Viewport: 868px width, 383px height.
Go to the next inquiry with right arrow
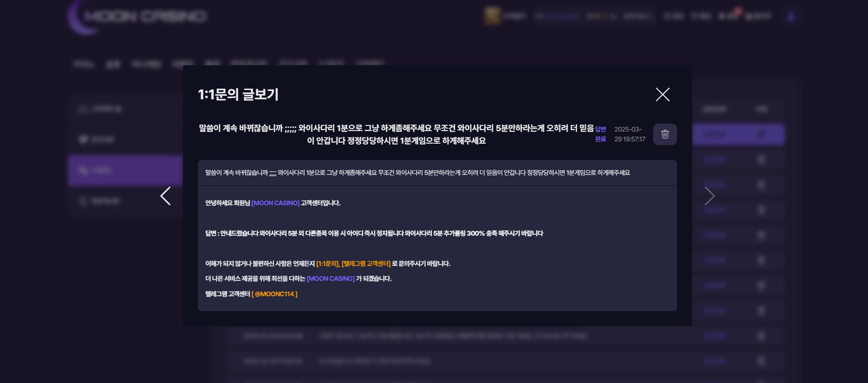[x=709, y=196]
